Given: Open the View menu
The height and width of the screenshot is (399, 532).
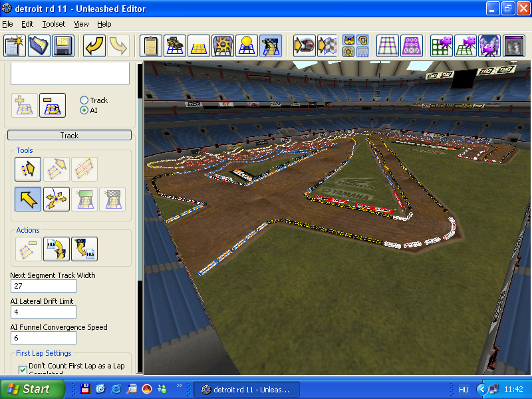Looking at the screenshot, I should tap(81, 24).
